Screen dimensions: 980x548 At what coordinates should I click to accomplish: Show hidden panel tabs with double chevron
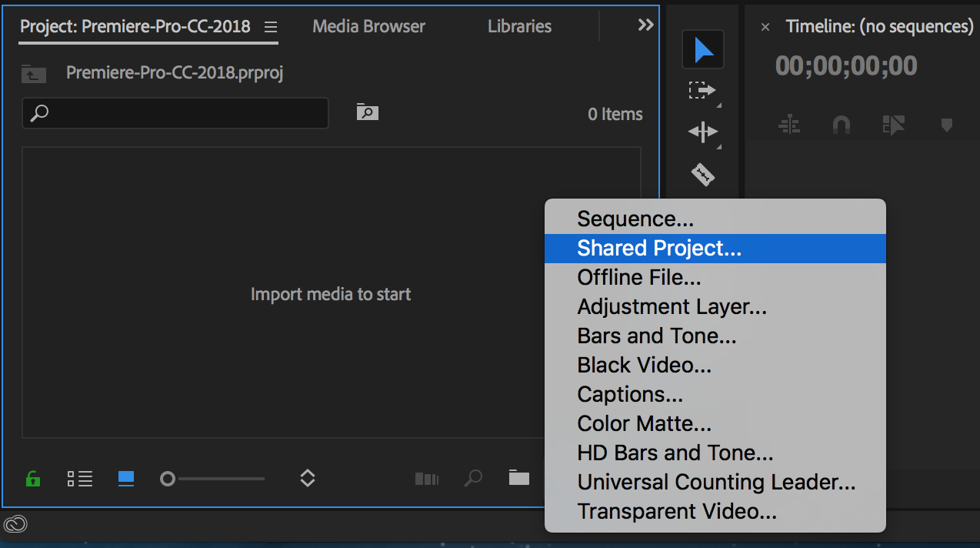click(646, 25)
